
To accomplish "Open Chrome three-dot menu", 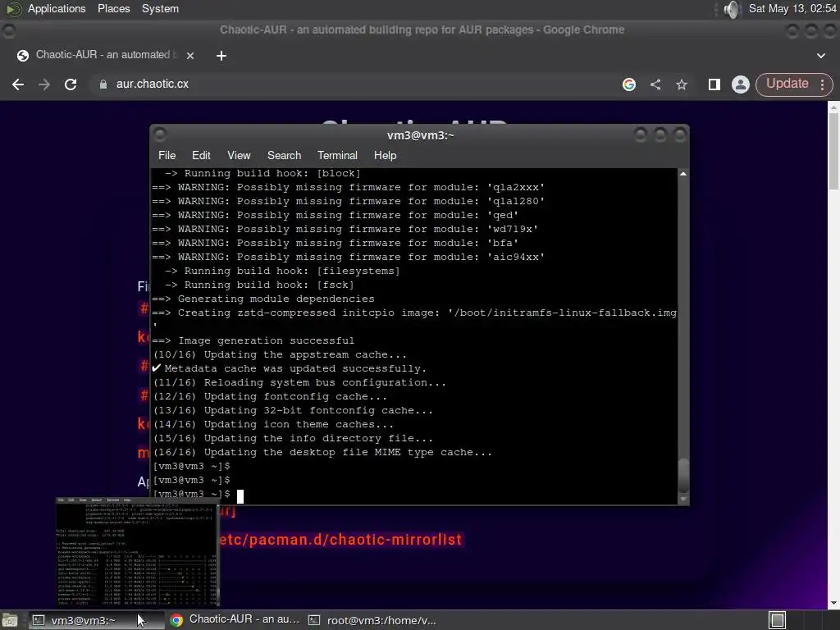I will pos(822,84).
